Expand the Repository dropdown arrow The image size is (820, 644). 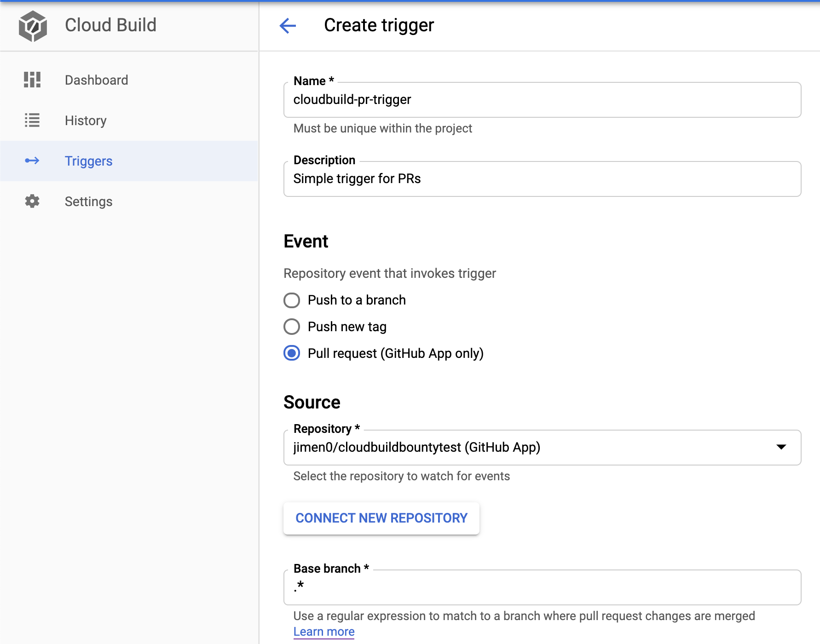click(x=782, y=447)
